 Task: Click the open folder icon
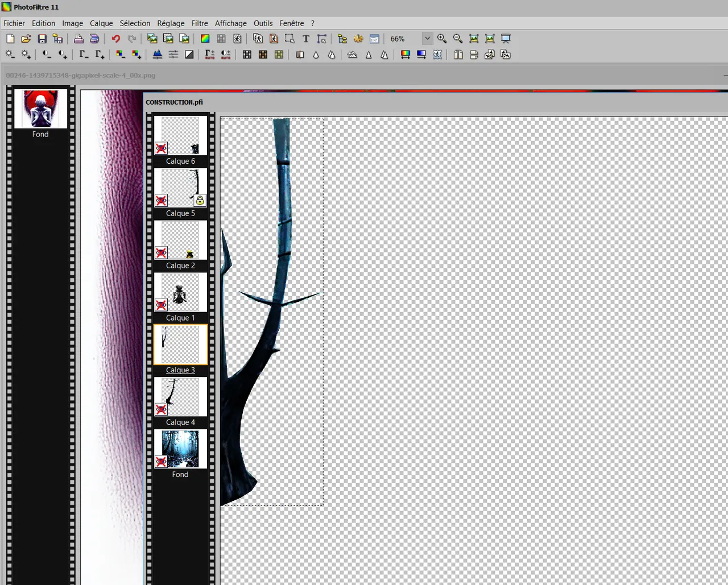click(x=26, y=39)
